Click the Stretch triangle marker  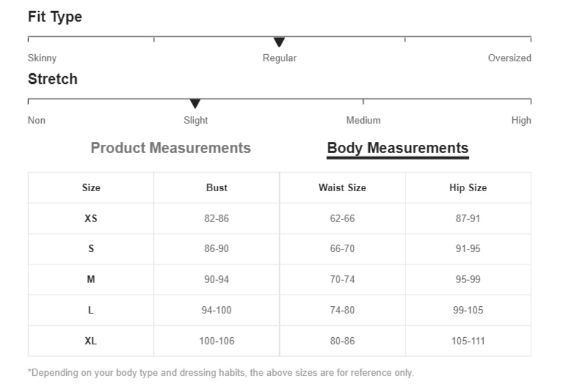click(x=195, y=104)
